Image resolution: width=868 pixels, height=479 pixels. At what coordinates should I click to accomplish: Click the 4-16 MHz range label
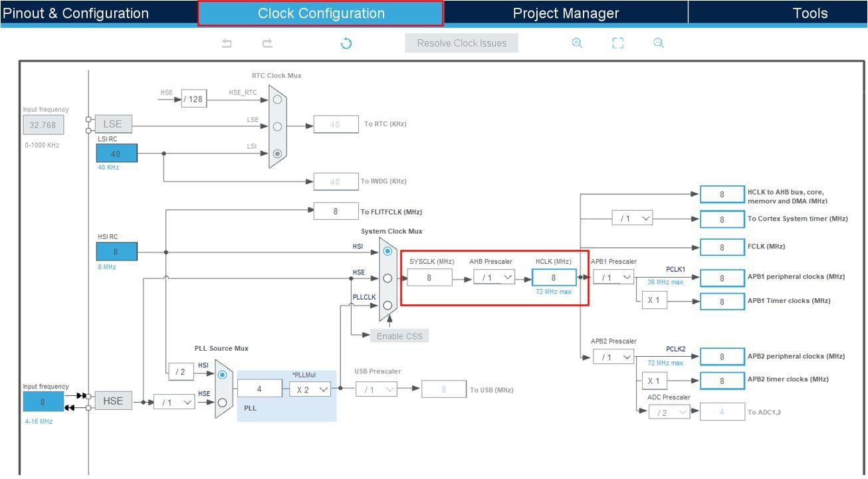[38, 421]
